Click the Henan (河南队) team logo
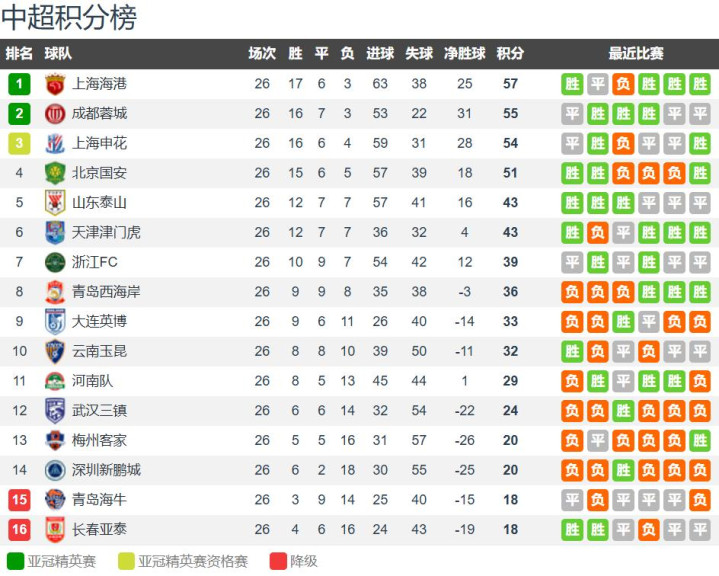719x576 pixels. (55, 381)
